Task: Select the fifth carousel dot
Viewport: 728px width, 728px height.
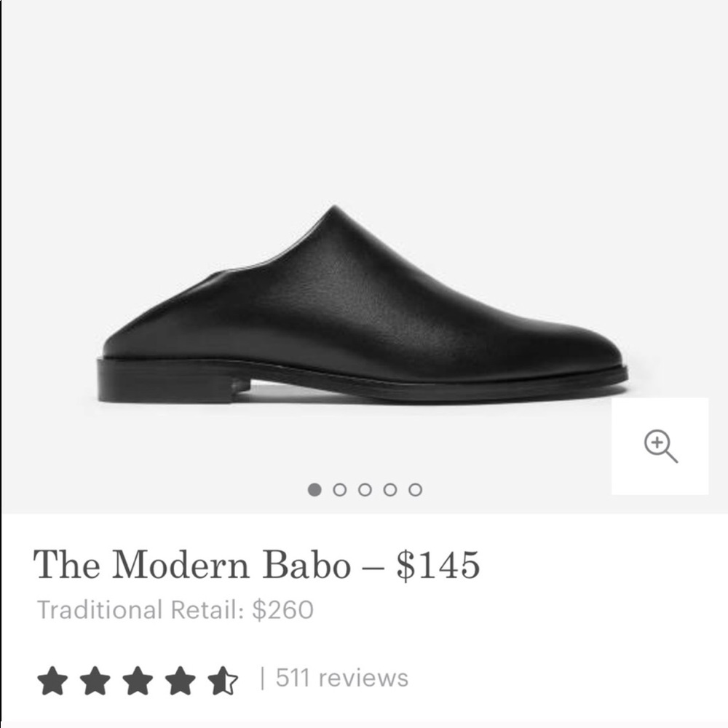Action: [415, 491]
